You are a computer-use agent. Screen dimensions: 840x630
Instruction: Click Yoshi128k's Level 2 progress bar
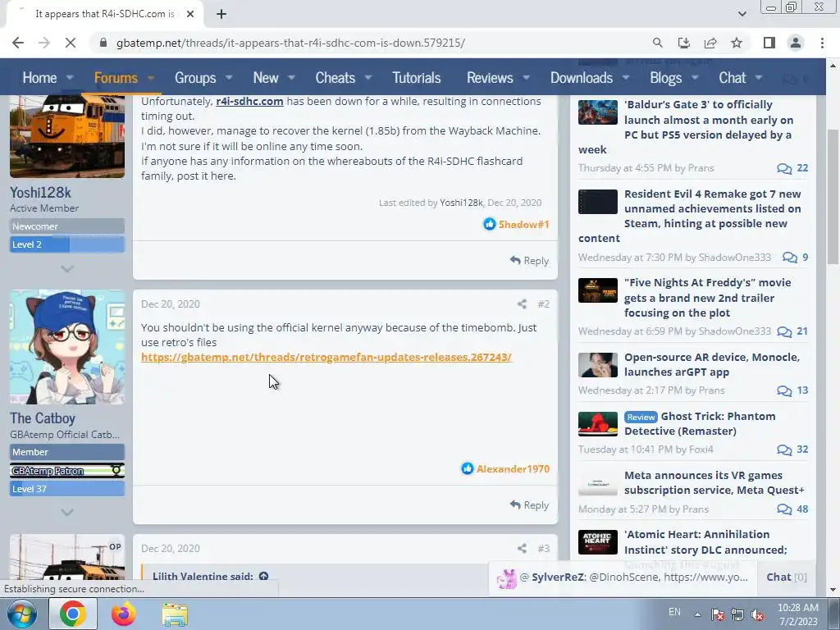tap(67, 244)
